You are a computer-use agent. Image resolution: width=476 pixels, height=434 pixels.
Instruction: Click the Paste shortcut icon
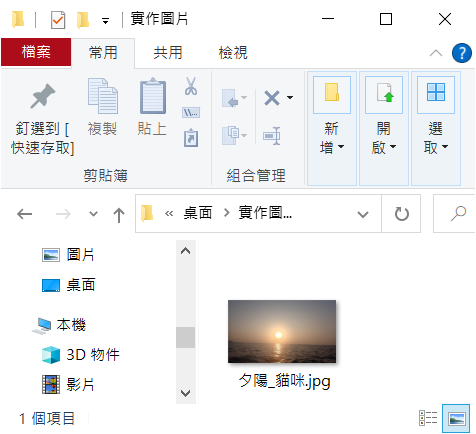pos(191,137)
